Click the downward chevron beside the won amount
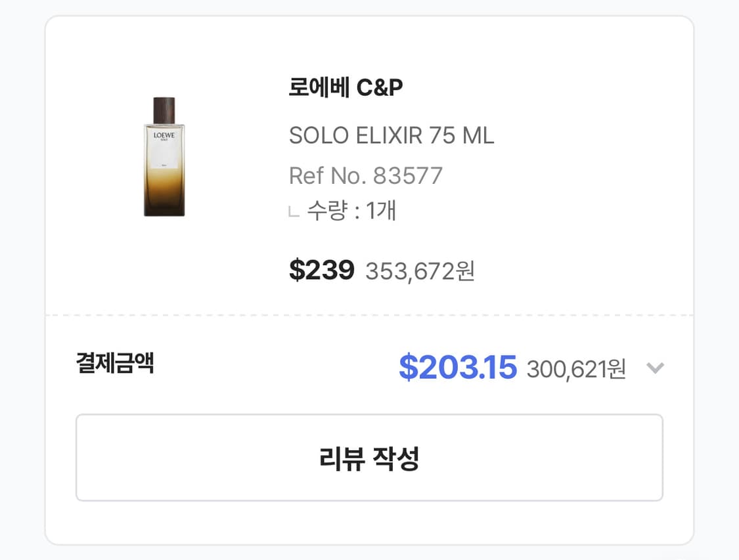 (x=655, y=368)
